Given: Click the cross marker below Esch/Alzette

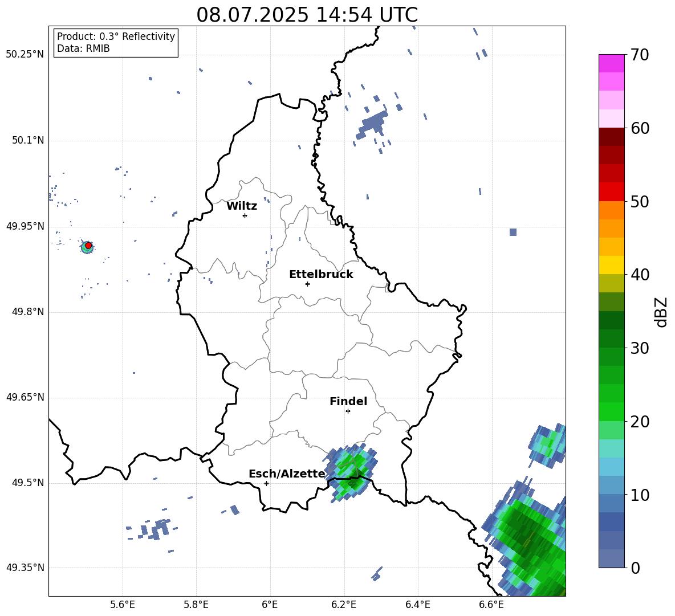Looking at the screenshot, I should coord(266,483).
